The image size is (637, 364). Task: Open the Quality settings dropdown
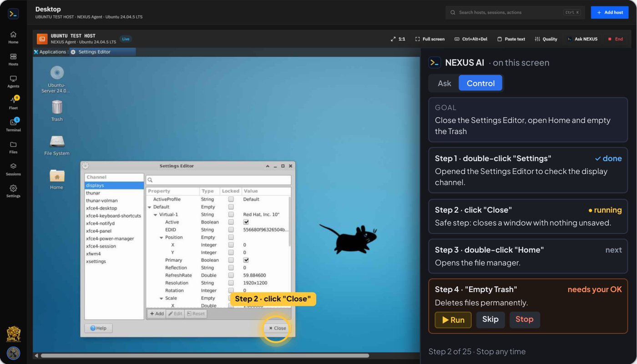[x=546, y=39]
